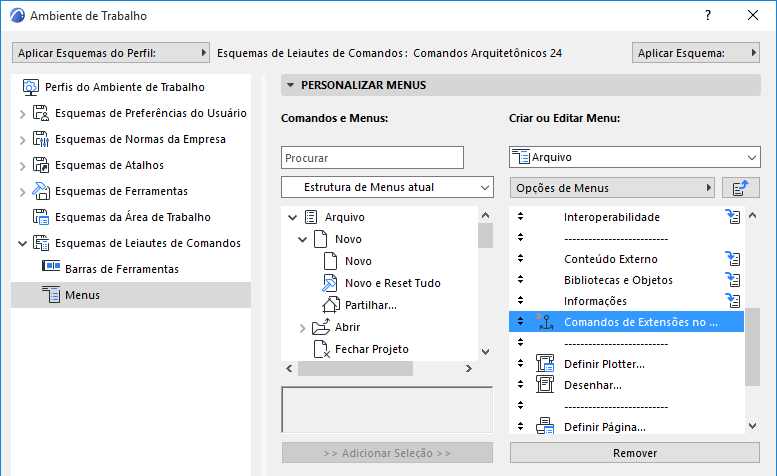Click the printer icon beside Desenhar
The image size is (777, 476).
point(546,384)
